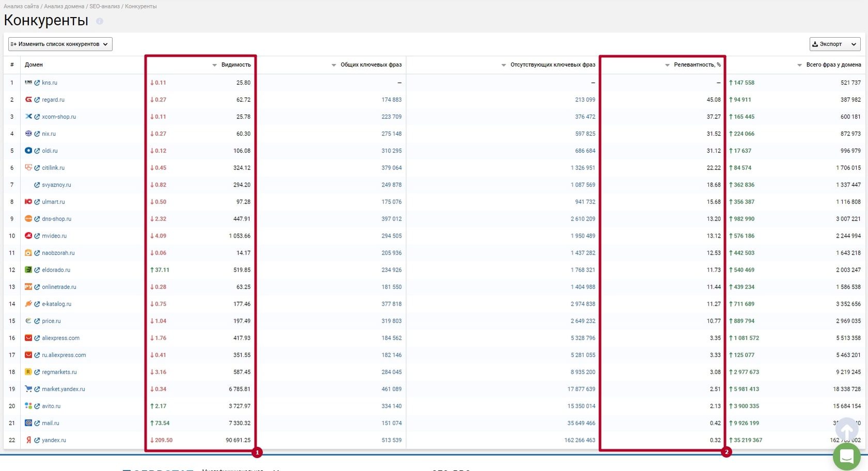Viewport: 868px width, 471px height.
Task: Click info icon next to Конкуренты title
Action: [x=100, y=21]
